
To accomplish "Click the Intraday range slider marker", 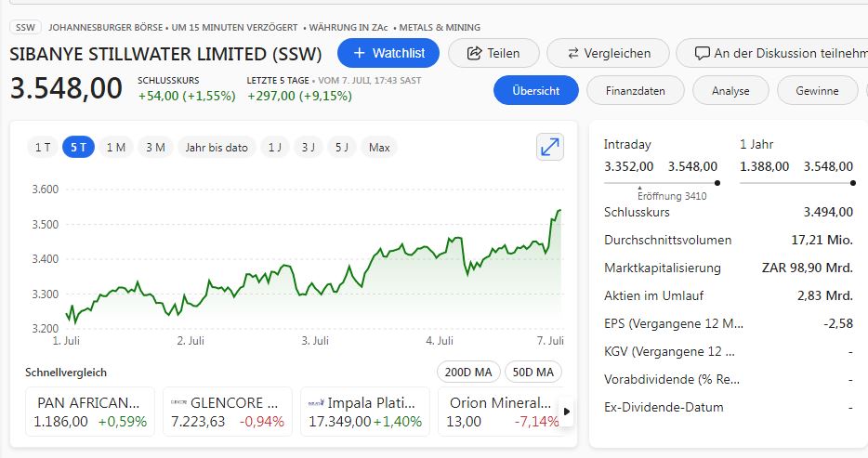I will (x=717, y=183).
